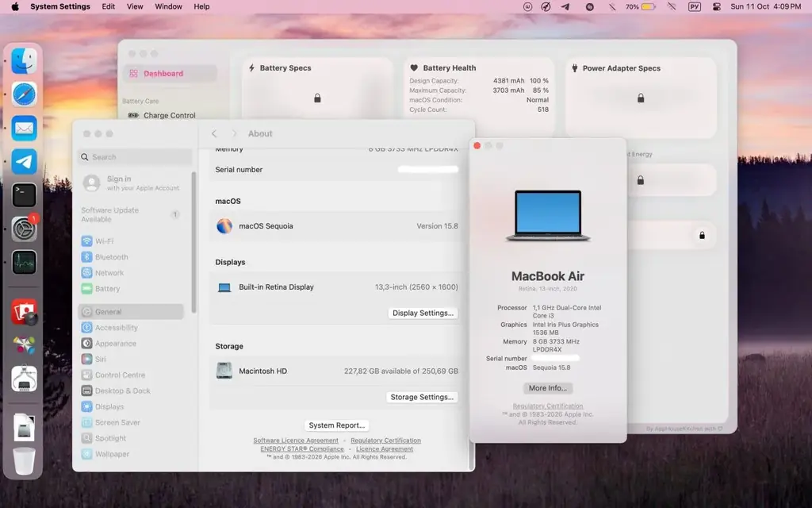Open Activity Monitor from the Dock
The height and width of the screenshot is (508, 812).
tap(24, 262)
